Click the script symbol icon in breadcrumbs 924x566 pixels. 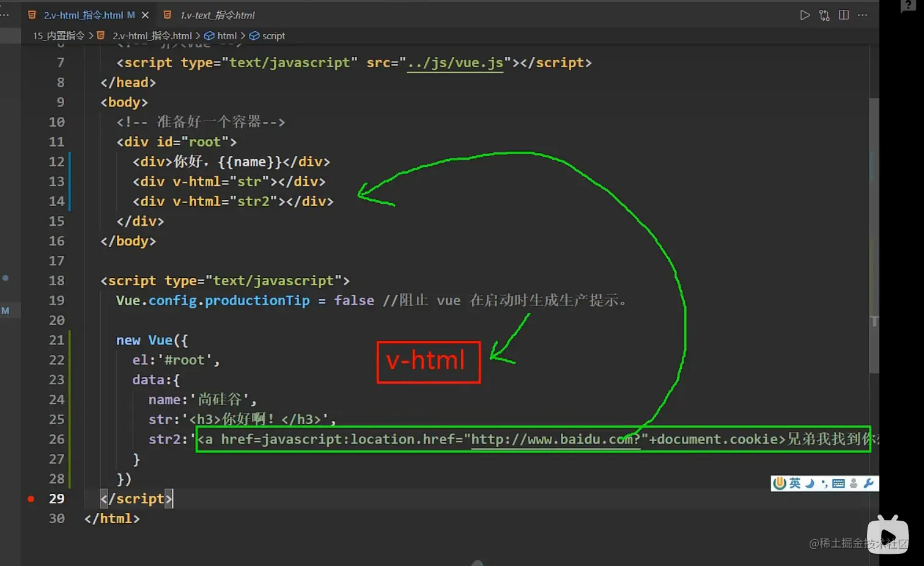[254, 35]
